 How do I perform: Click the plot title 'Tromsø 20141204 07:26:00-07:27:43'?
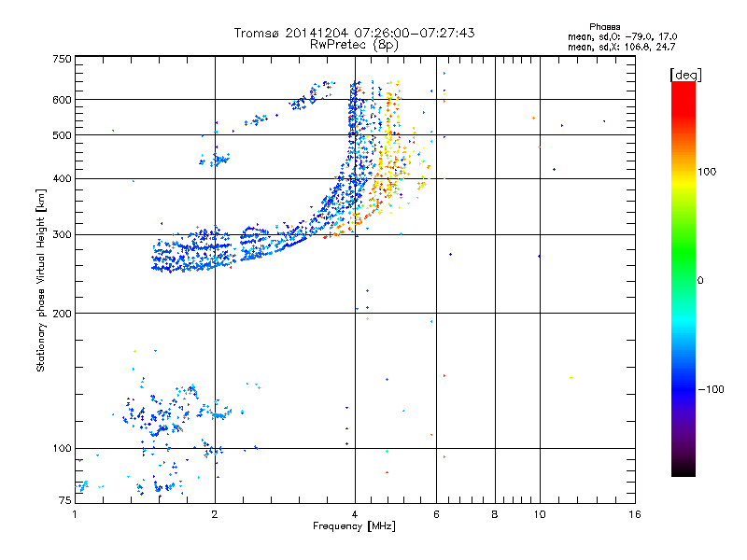click(354, 33)
